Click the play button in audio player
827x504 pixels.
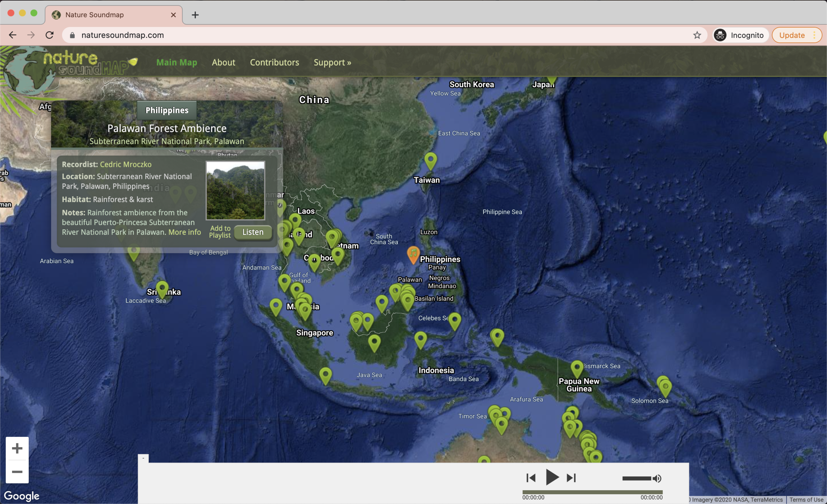coord(552,477)
